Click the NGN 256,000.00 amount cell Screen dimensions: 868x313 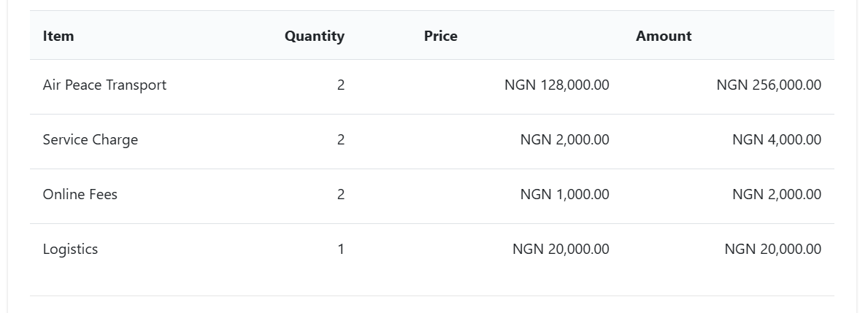pos(769,85)
